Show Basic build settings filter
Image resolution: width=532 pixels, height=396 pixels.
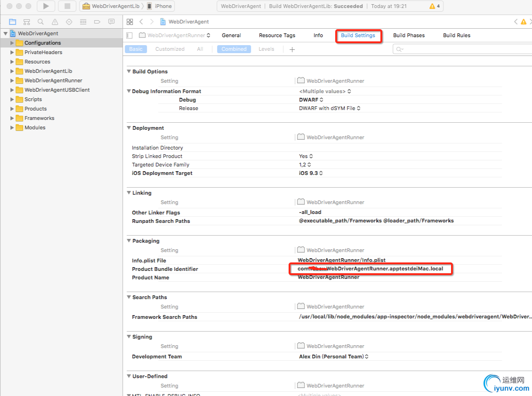click(136, 49)
